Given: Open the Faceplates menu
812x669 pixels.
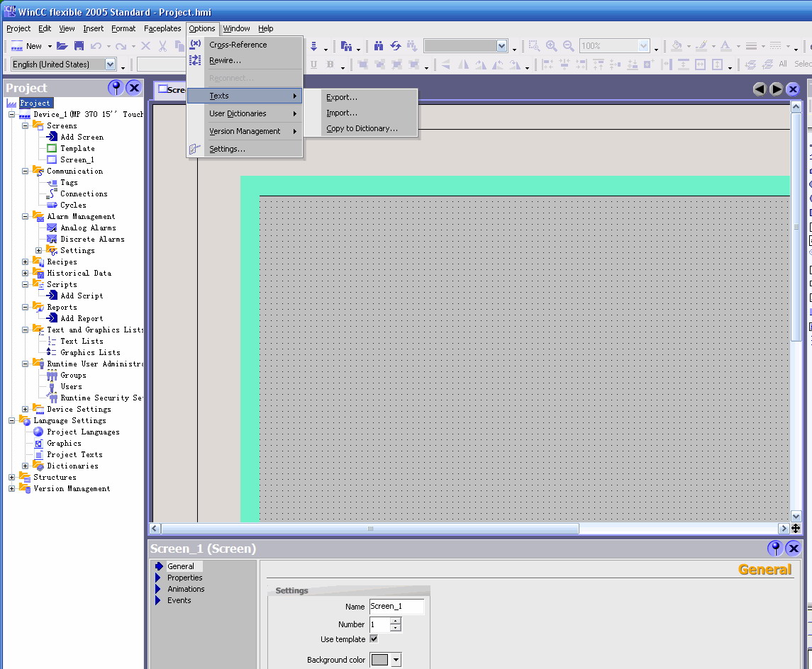Looking at the screenshot, I should point(162,28).
